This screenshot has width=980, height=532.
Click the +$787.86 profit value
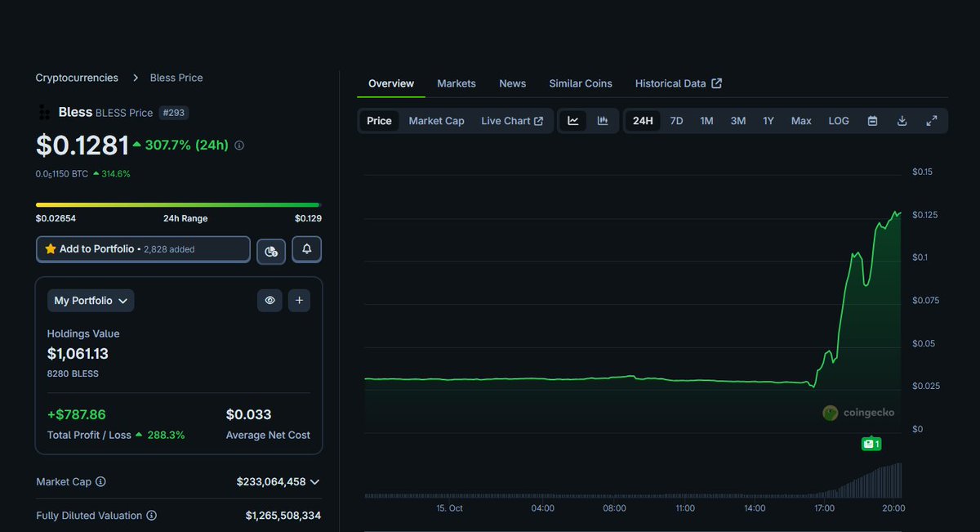(77, 414)
